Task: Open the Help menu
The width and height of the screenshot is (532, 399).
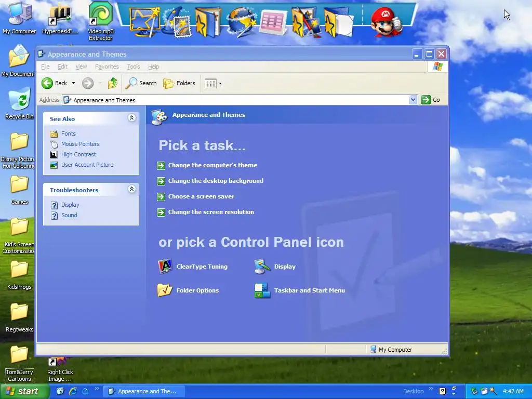Action: [154, 67]
